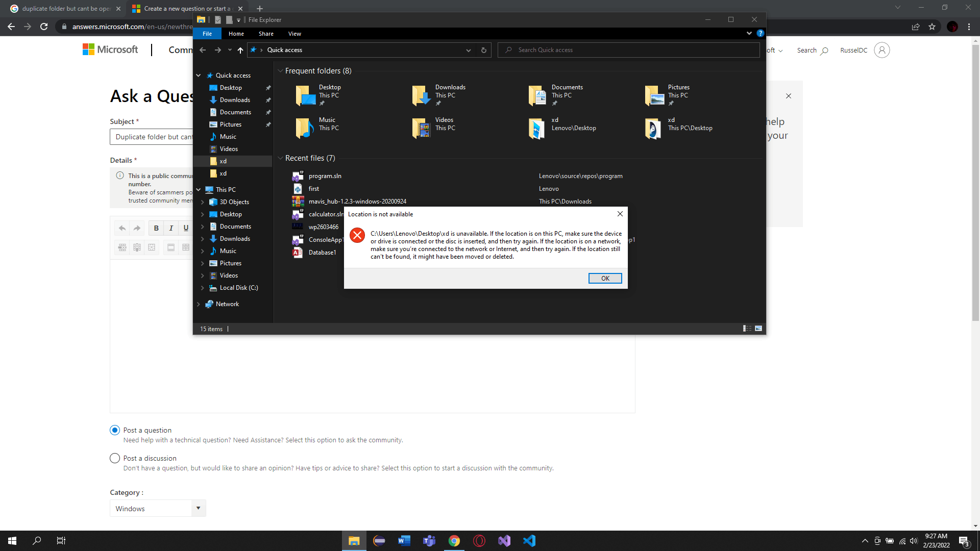Viewport: 980px width, 551px height.
Task: Open the Home ribbon tab
Action: pyautogui.click(x=236, y=34)
